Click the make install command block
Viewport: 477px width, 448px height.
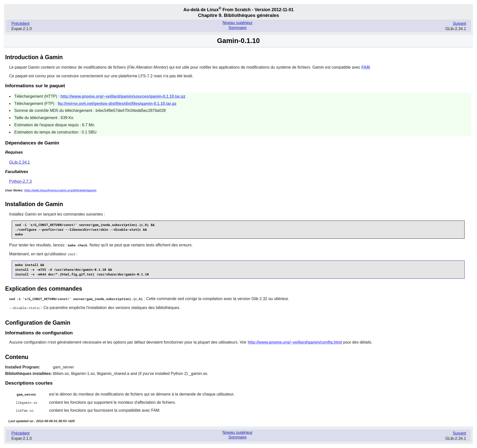[238, 269]
